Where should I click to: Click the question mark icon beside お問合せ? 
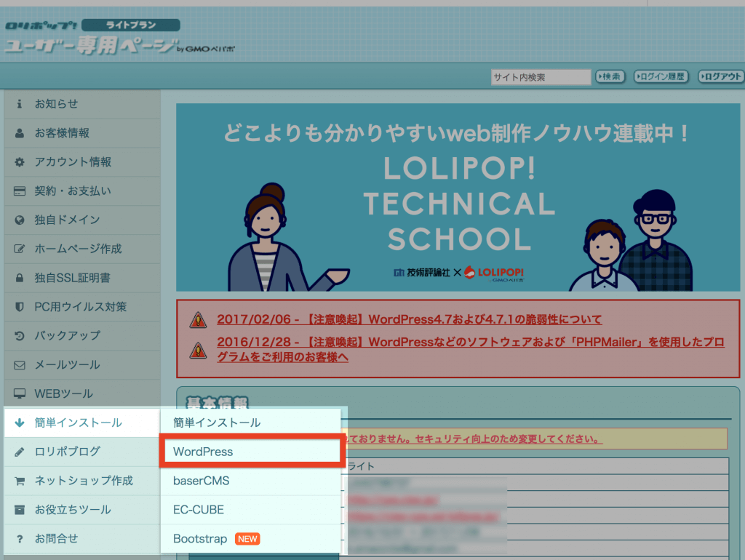[x=19, y=539]
